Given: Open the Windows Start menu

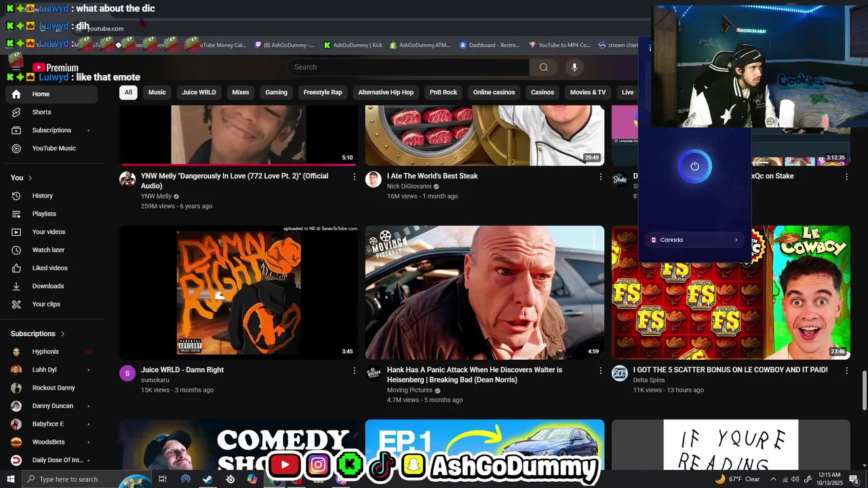Looking at the screenshot, I should click(11, 479).
